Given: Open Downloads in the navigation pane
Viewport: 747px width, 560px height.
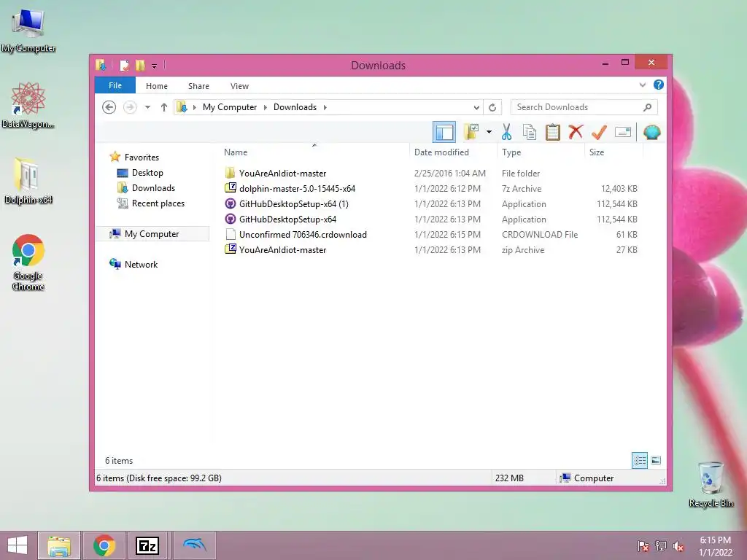Looking at the screenshot, I should [x=153, y=187].
